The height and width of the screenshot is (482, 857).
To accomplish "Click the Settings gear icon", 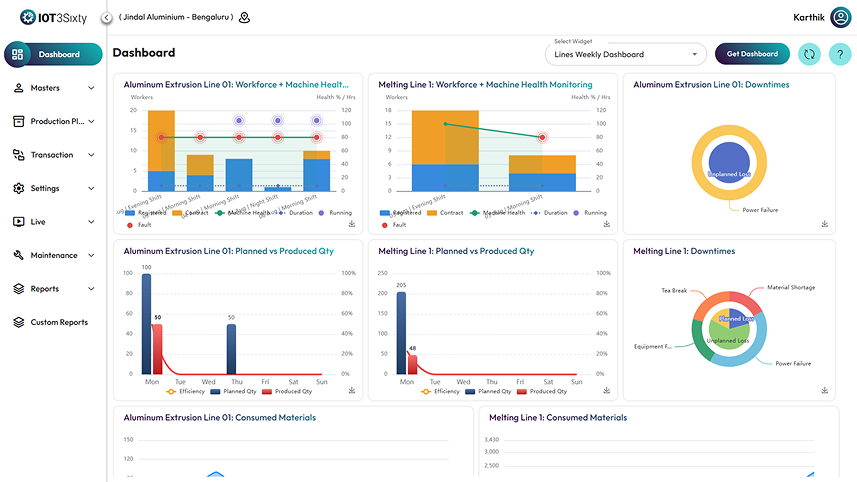I will [19, 188].
